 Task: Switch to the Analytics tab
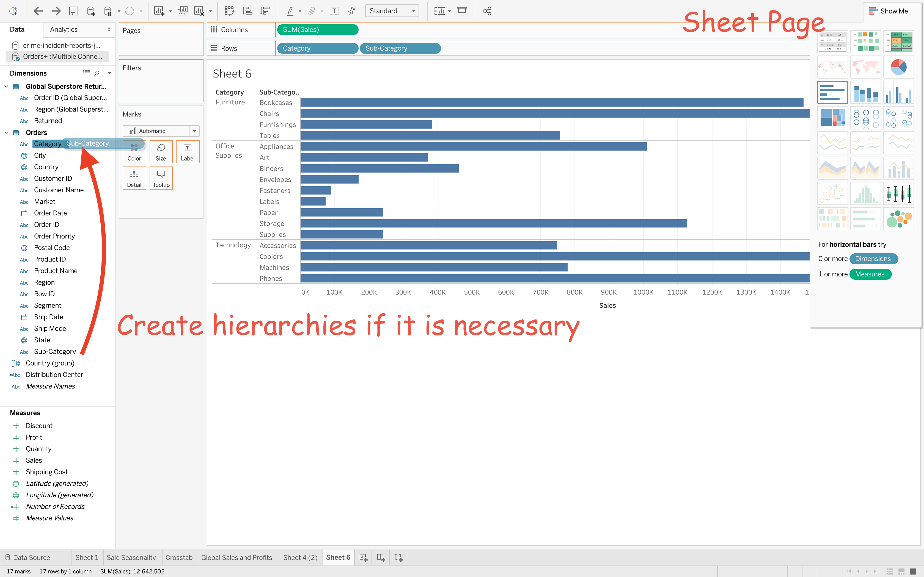[64, 29]
